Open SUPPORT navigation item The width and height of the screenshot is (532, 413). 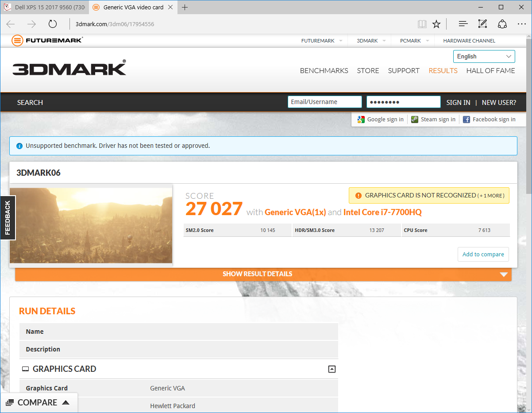404,70
